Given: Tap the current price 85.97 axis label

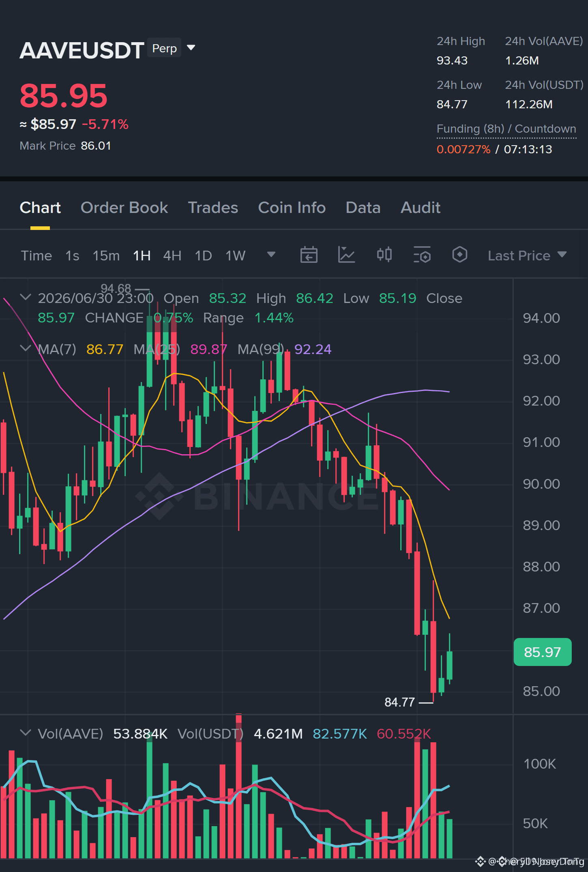Looking at the screenshot, I should point(543,652).
